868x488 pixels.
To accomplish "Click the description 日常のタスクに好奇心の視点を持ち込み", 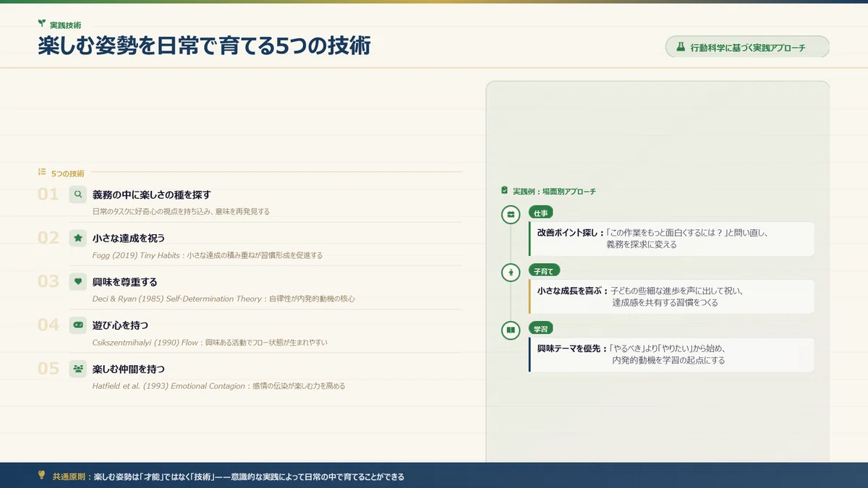I will pos(181,212).
